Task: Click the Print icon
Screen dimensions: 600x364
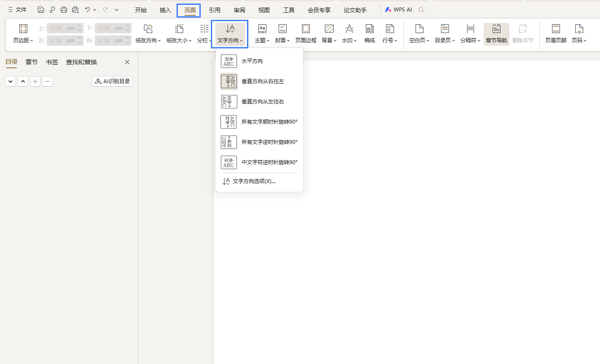Action: [64, 10]
